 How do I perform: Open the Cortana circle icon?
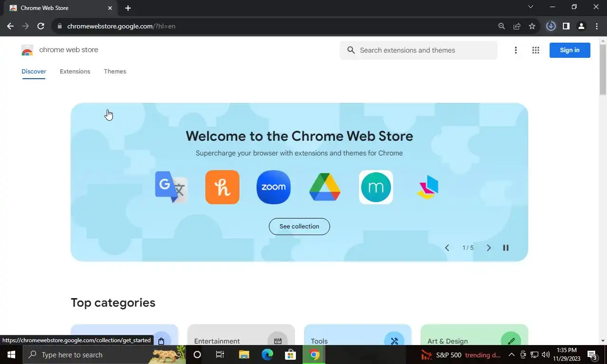click(x=197, y=355)
